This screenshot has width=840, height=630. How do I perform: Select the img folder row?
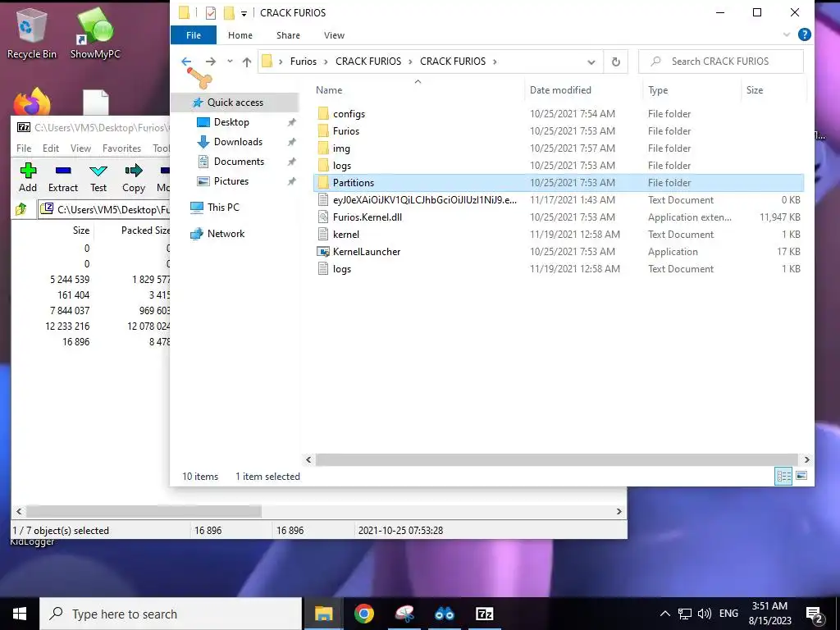click(x=558, y=148)
